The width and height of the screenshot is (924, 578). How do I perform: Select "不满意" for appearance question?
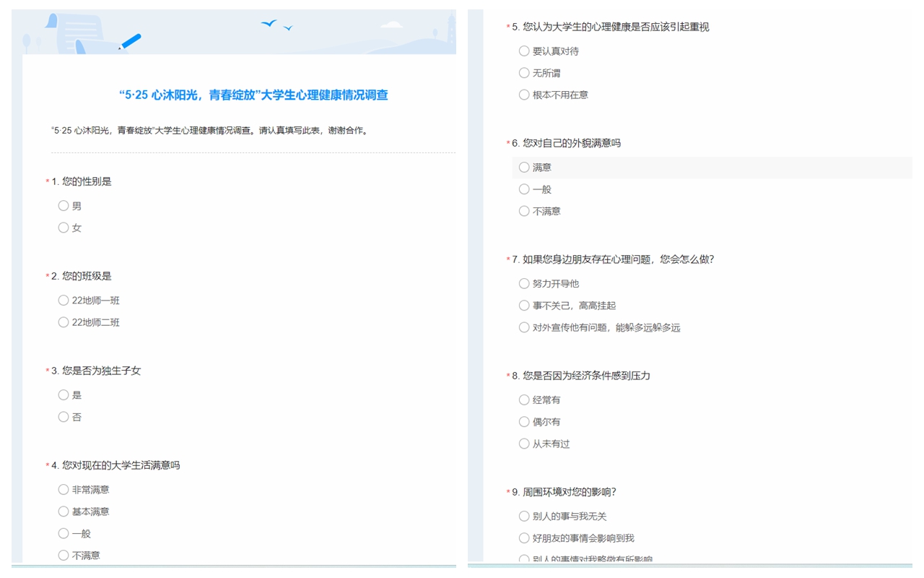point(524,211)
